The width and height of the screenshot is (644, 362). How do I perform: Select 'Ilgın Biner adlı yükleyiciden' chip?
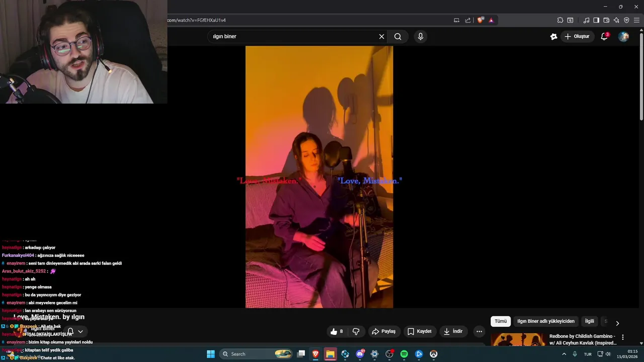pyautogui.click(x=546, y=321)
